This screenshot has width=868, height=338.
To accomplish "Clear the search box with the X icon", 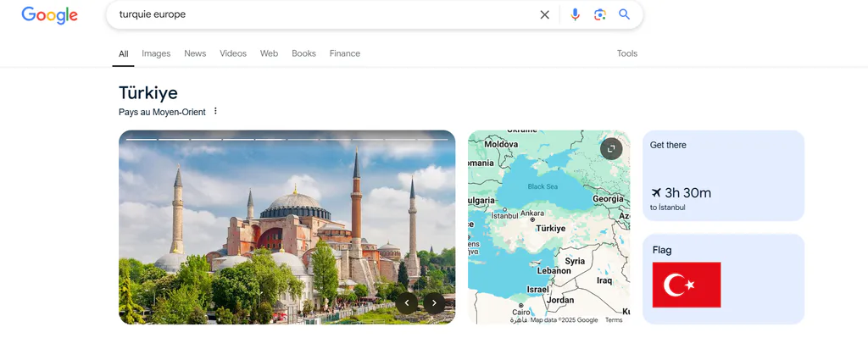I will coord(545,15).
